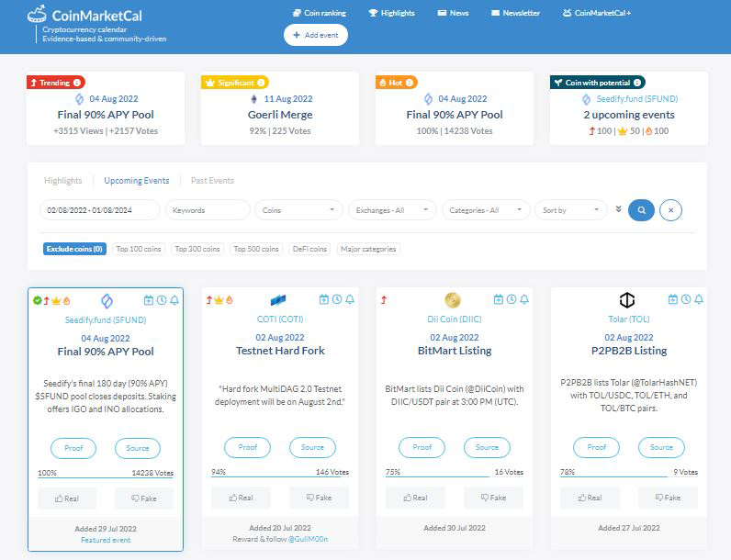The width and height of the screenshot is (731, 560).
Task: Click the clock icon on Tolar card
Action: pos(685,299)
